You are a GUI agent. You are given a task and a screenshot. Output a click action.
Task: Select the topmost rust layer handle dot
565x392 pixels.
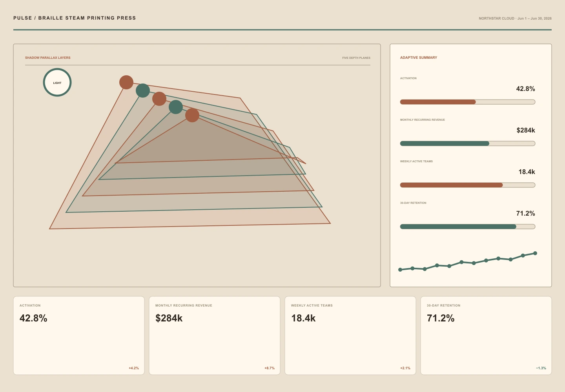pos(126,82)
